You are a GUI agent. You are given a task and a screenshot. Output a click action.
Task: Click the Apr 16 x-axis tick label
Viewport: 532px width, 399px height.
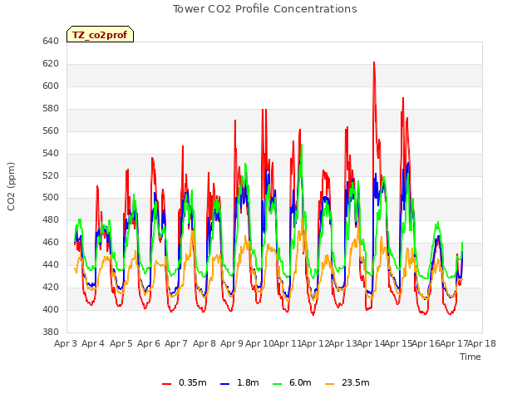click(426, 344)
